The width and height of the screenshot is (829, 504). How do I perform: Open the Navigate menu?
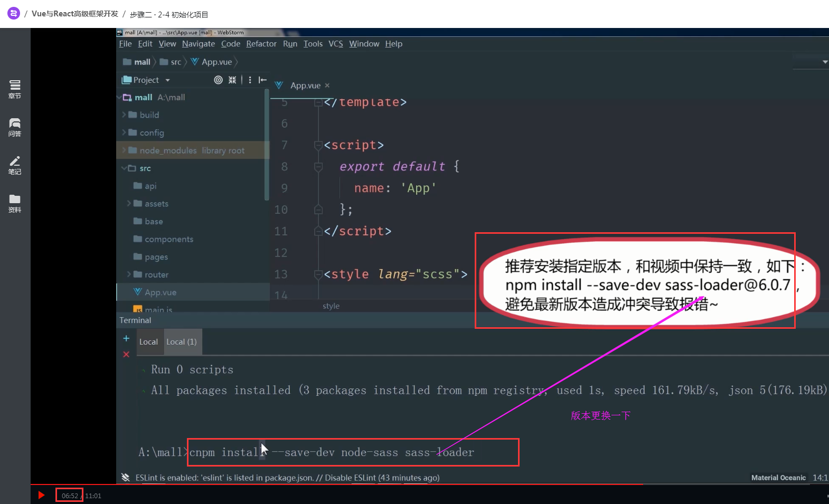(x=199, y=44)
